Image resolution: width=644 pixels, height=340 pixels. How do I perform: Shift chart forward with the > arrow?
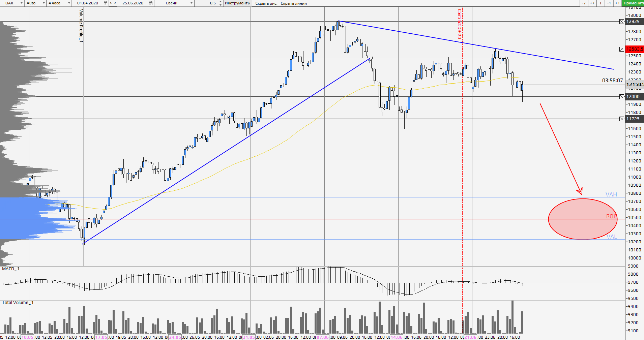coord(111,3)
